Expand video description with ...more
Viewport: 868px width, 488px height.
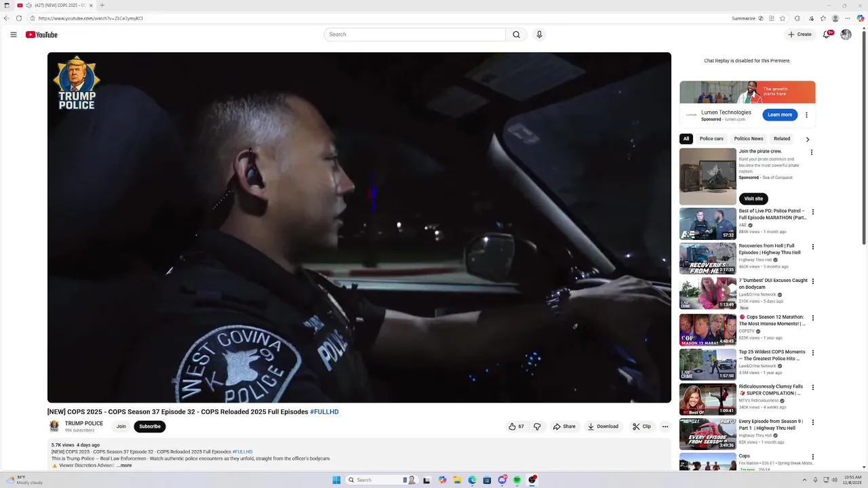coord(124,466)
